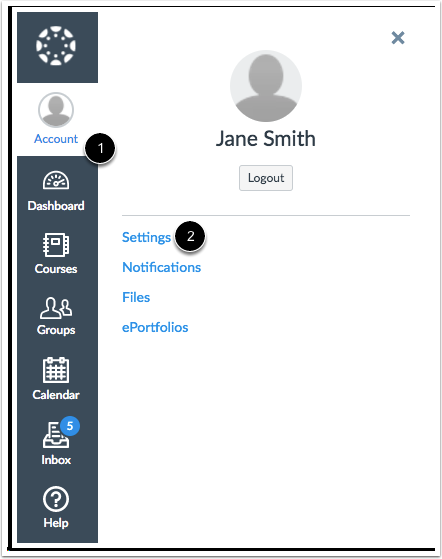Click the Jane Smith name heading
Image resolution: width=442 pixels, height=559 pixels.
(266, 139)
